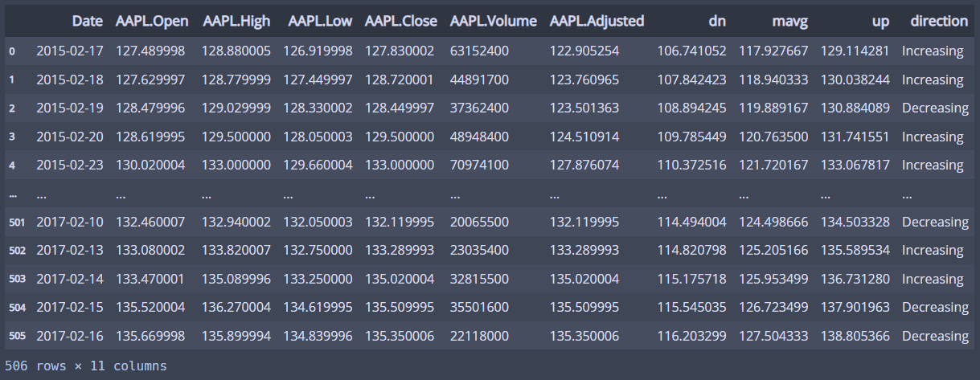Click up value 138.805366
This screenshot has height=380, width=980.
pos(855,336)
